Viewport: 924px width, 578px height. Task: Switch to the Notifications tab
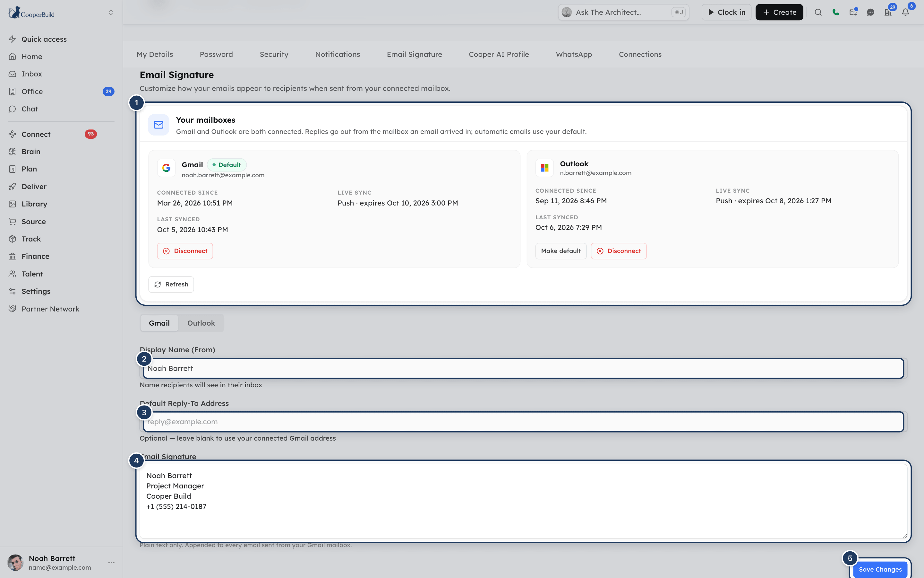click(x=338, y=54)
